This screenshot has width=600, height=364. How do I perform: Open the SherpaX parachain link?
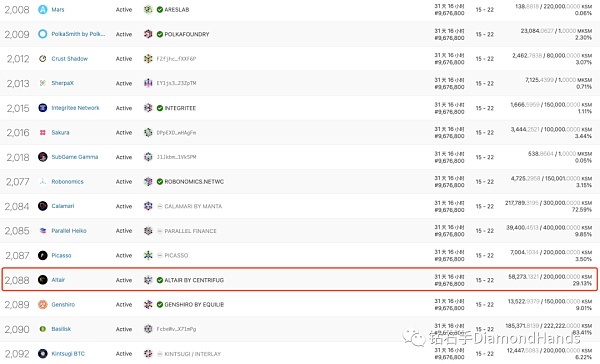pyautogui.click(x=62, y=83)
